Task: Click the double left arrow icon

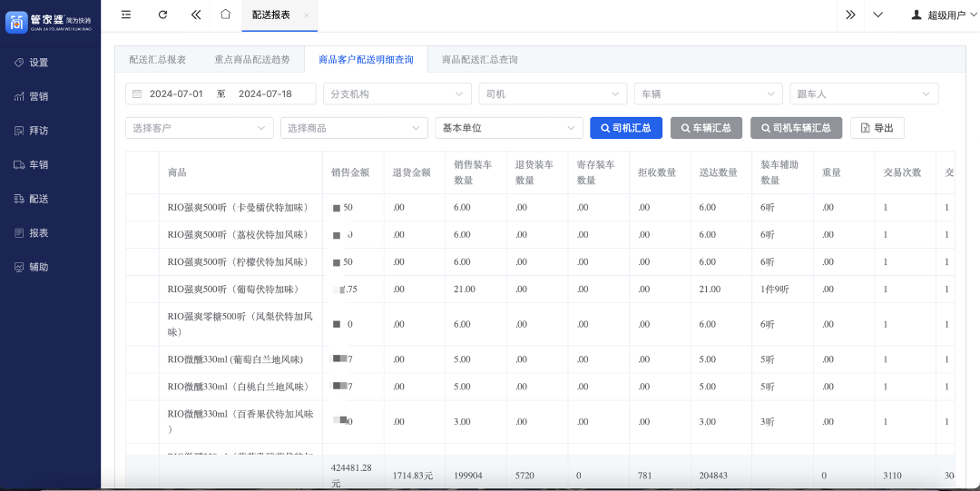Action: click(x=196, y=15)
